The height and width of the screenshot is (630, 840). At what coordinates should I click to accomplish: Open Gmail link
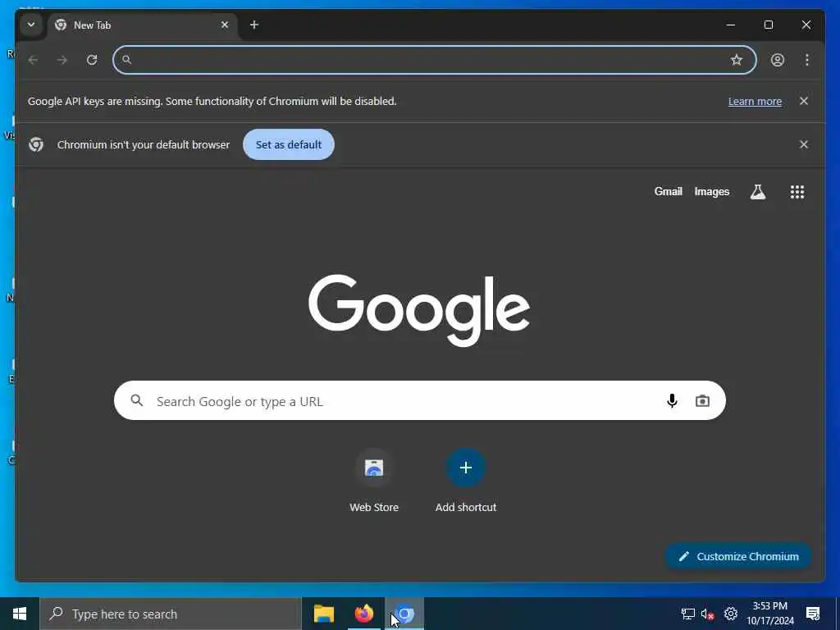click(668, 192)
